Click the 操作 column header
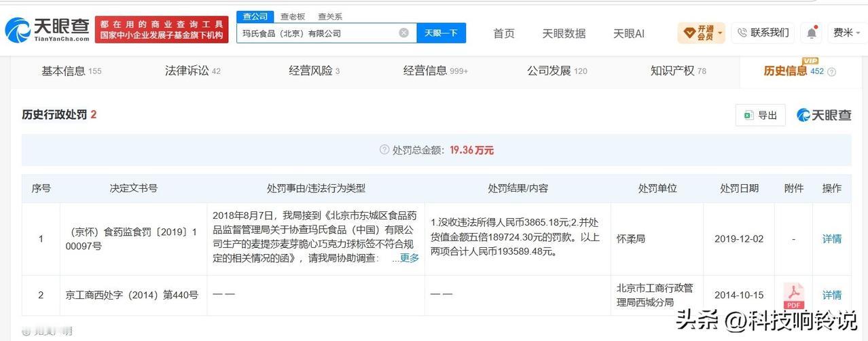The height and width of the screenshot is (341, 868). (x=832, y=188)
